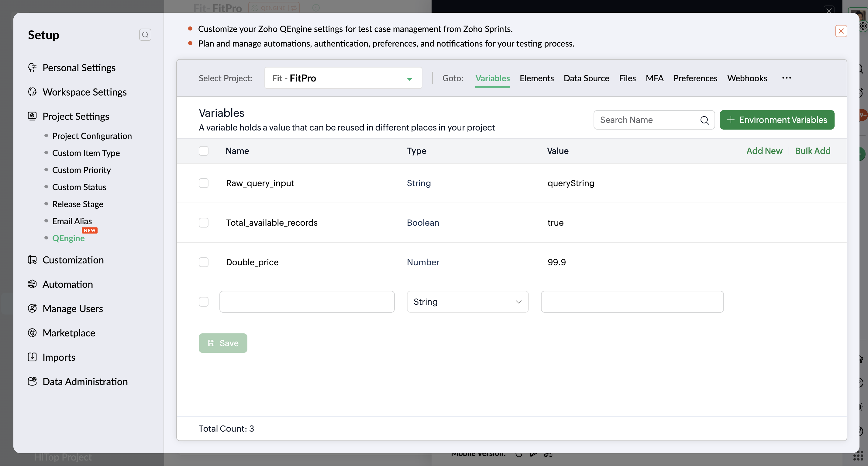
Task: Click the Data Administration icon
Action: [32, 381]
